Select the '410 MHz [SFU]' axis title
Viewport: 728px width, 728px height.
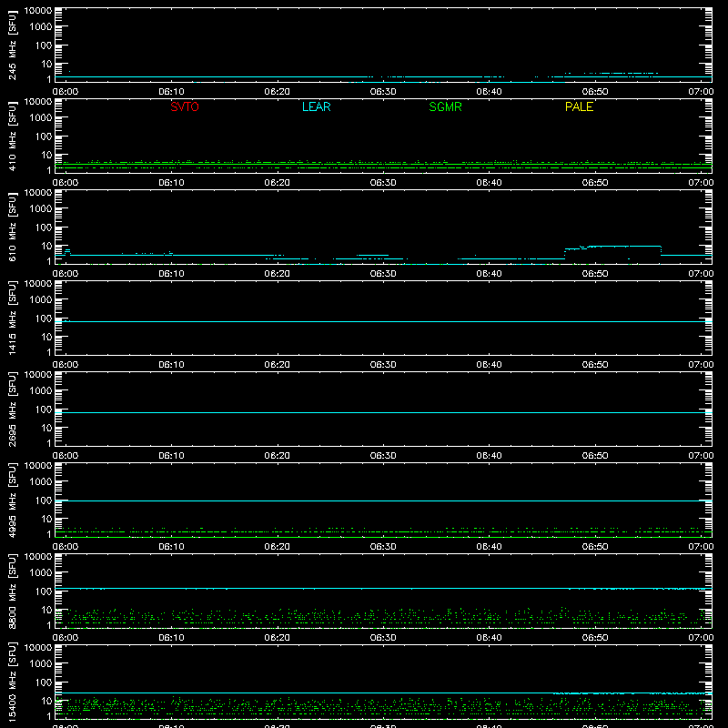[13, 136]
